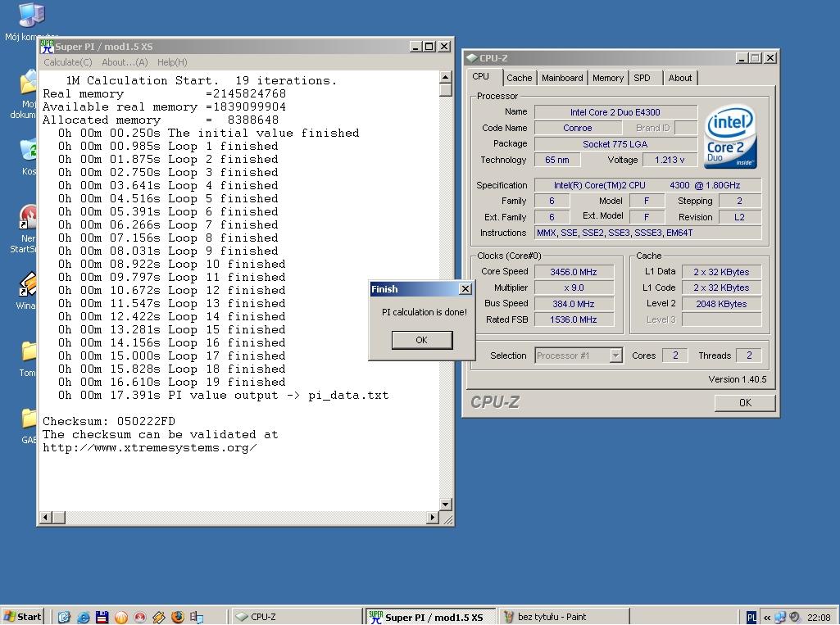Open the GAB folder on desktop
This screenshot has width=840, height=625.
29,419
